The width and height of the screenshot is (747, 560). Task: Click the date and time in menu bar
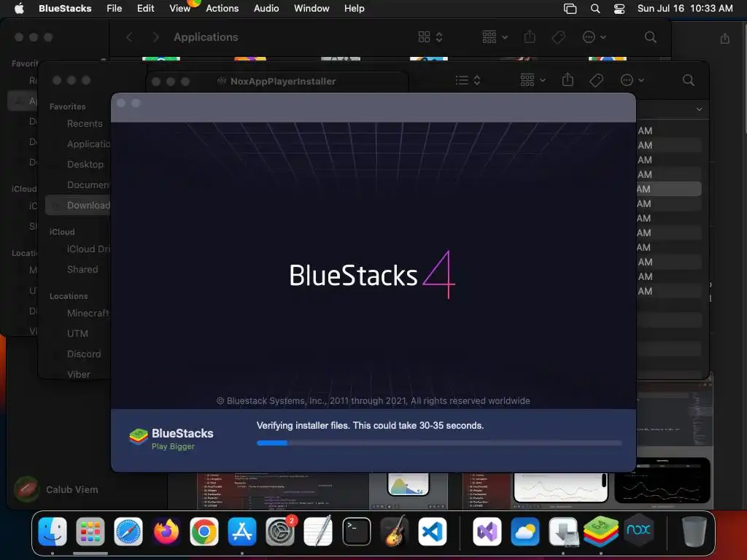click(685, 9)
